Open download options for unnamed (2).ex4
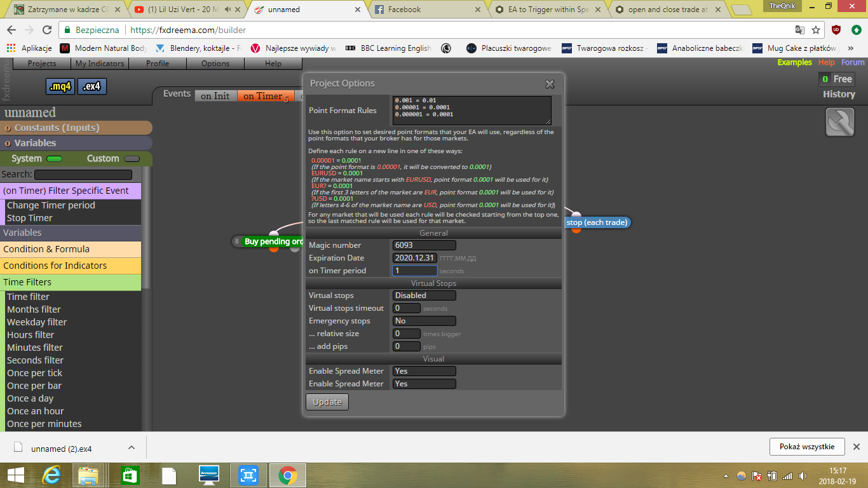 131,447
